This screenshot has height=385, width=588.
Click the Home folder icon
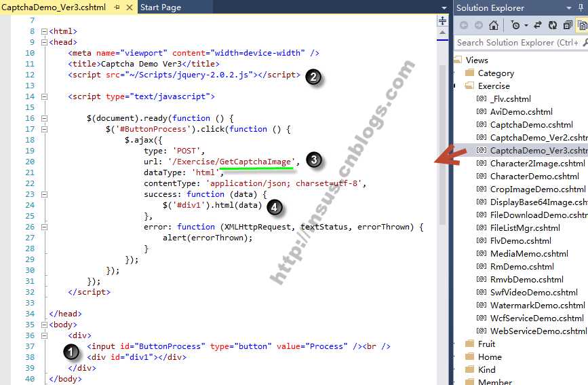click(x=469, y=356)
